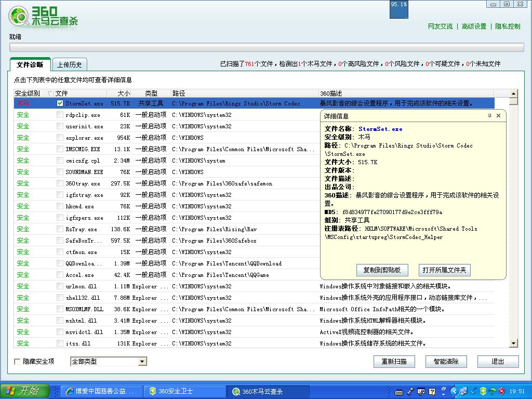
Task: Check the box for rdpclip.exe
Action: pyautogui.click(x=60, y=115)
